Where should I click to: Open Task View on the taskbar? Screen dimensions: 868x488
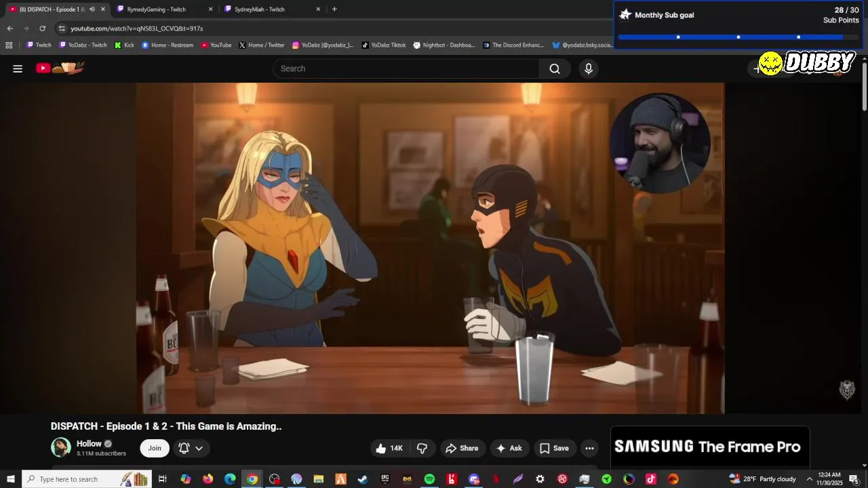(163, 479)
